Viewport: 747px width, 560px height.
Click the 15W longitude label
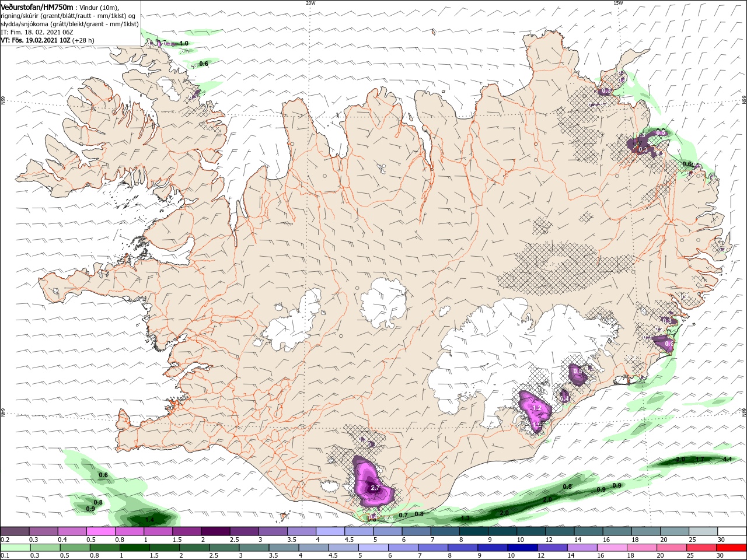coord(618,3)
